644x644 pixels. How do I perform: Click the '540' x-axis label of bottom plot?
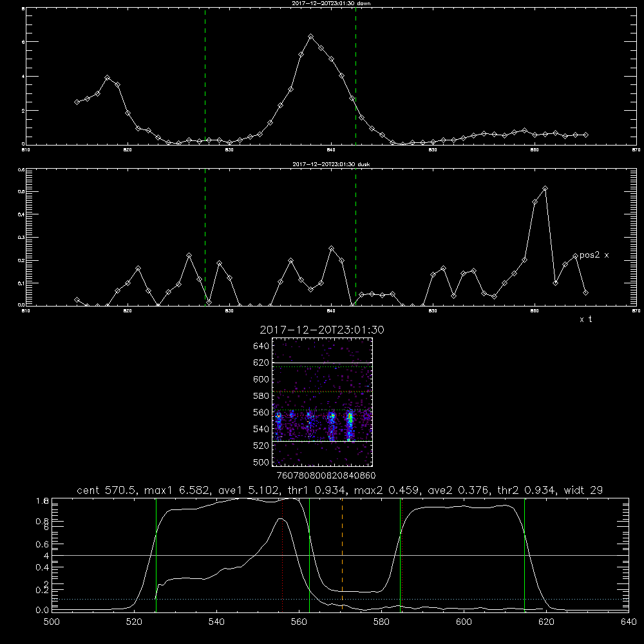coord(216,622)
